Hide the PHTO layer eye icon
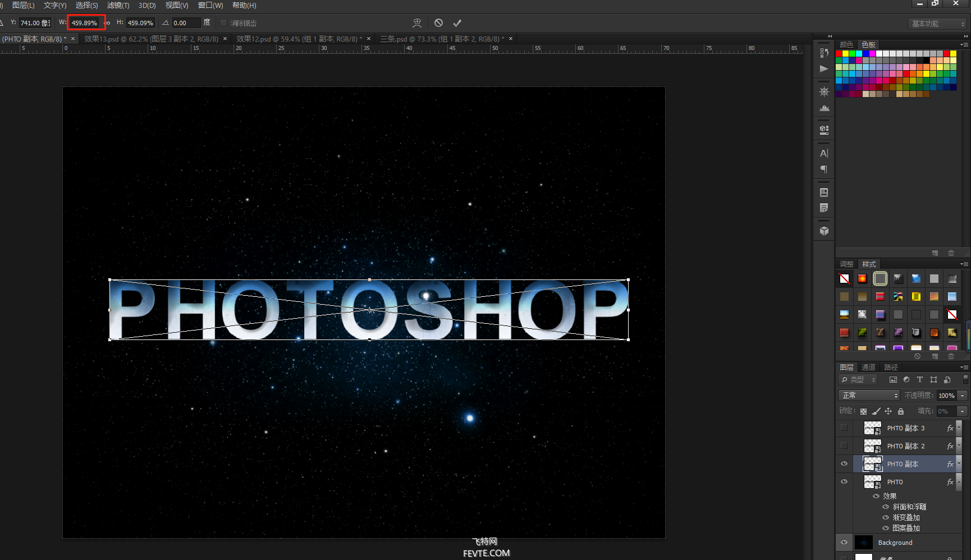This screenshot has width=971, height=560. 844,481
